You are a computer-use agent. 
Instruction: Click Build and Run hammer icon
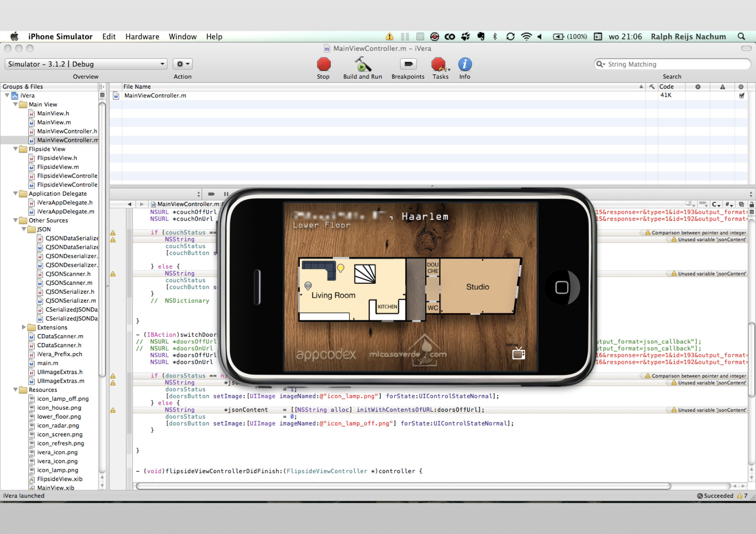click(363, 64)
